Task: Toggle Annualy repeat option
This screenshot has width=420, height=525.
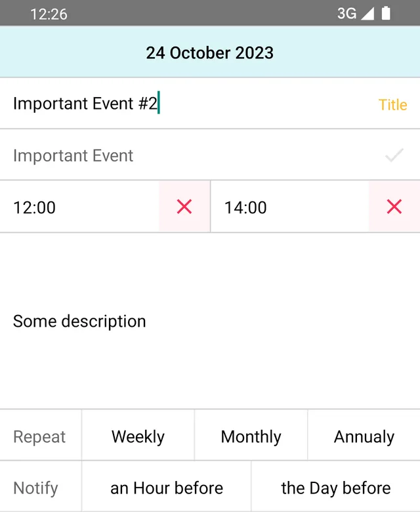Action: click(364, 436)
